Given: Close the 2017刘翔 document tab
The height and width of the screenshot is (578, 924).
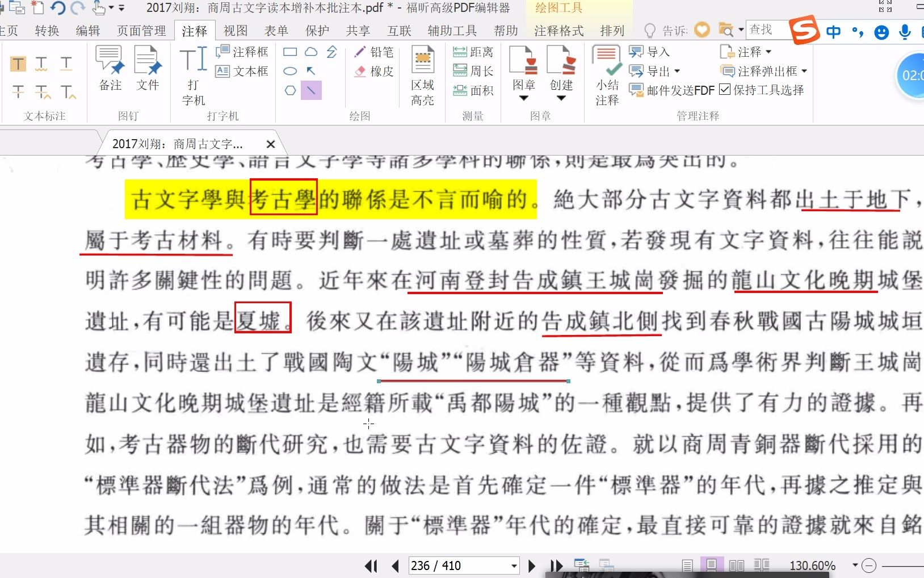Looking at the screenshot, I should coord(271,144).
